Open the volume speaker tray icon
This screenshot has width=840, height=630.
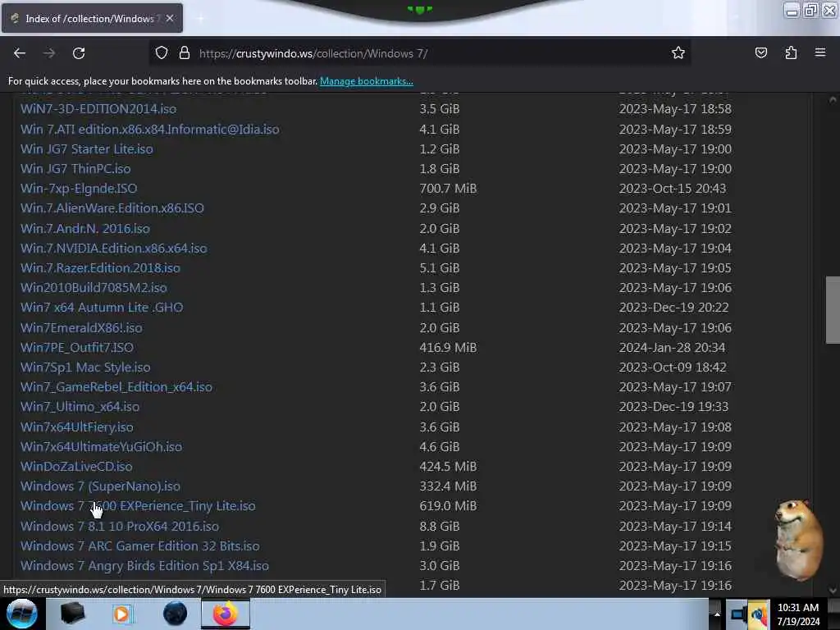pyautogui.click(x=759, y=614)
